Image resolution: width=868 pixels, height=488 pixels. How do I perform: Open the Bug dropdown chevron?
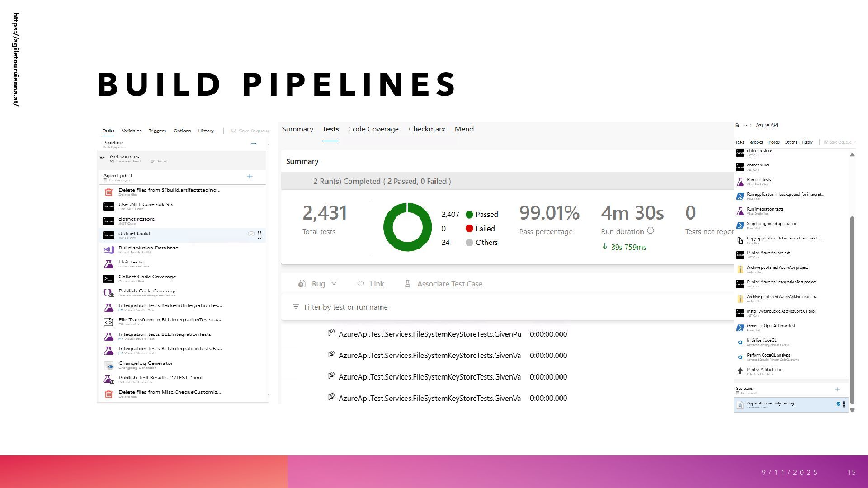coord(334,284)
